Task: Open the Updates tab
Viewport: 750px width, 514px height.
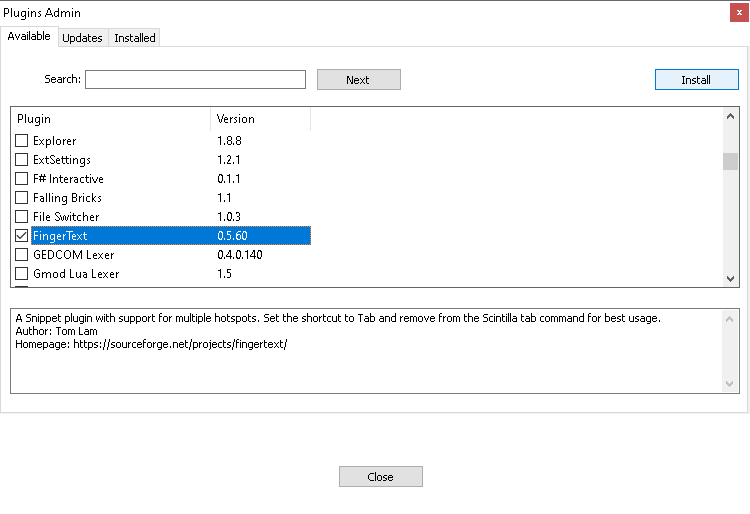Action: 82,38
